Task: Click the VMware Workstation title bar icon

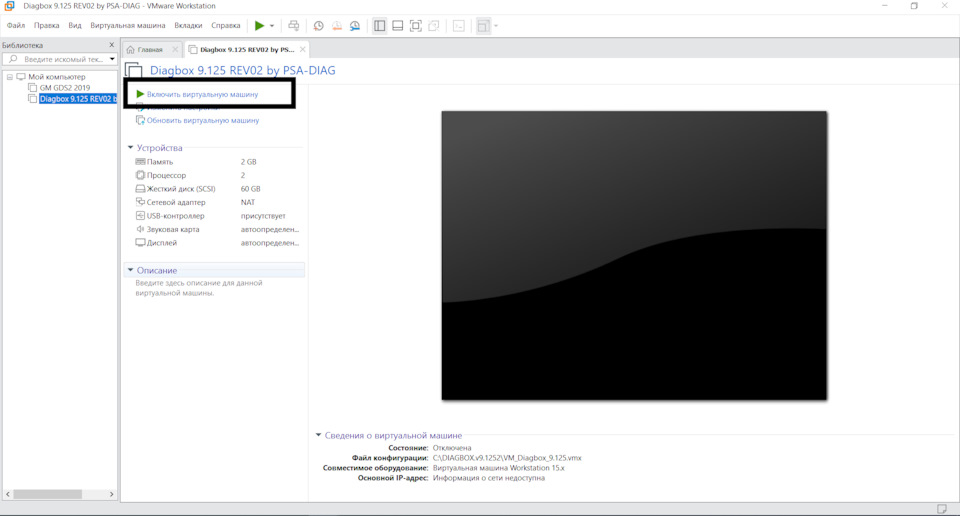Action: click(9, 6)
